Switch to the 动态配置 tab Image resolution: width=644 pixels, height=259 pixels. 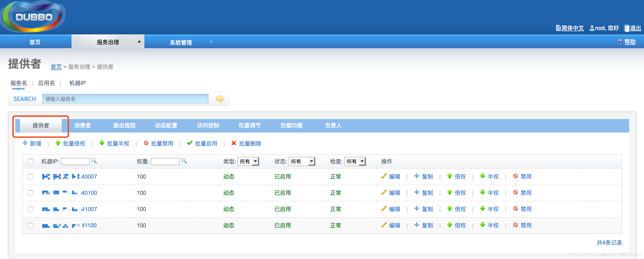[x=166, y=126]
